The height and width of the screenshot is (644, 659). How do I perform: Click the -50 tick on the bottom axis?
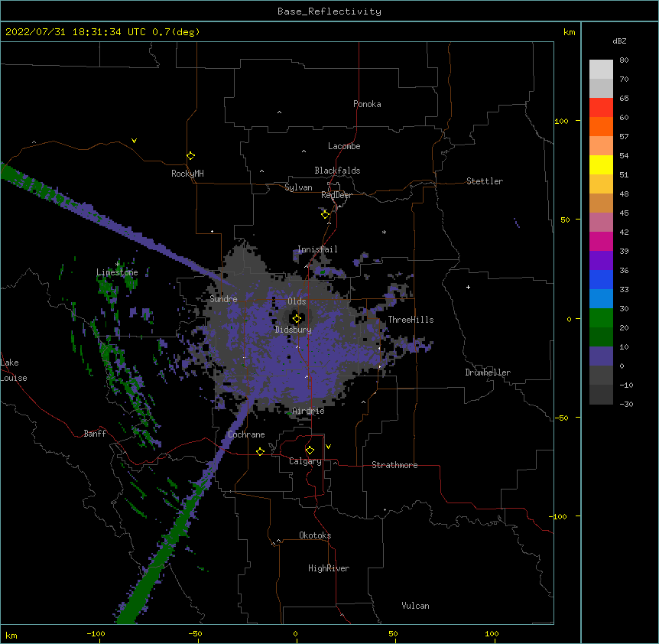(195, 633)
